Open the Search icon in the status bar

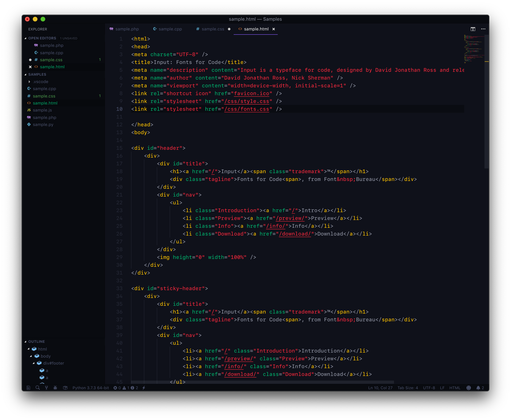[37, 388]
